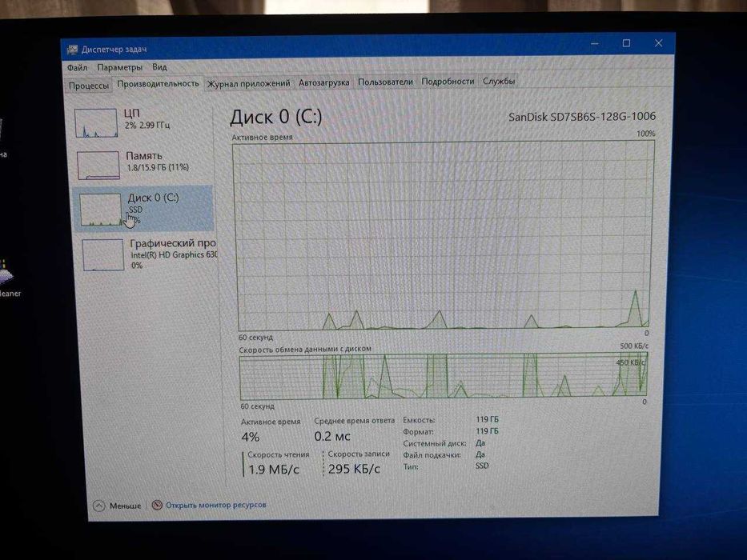Screen dimensions: 747x560
Task: Open the Файл menu
Action: [x=77, y=68]
